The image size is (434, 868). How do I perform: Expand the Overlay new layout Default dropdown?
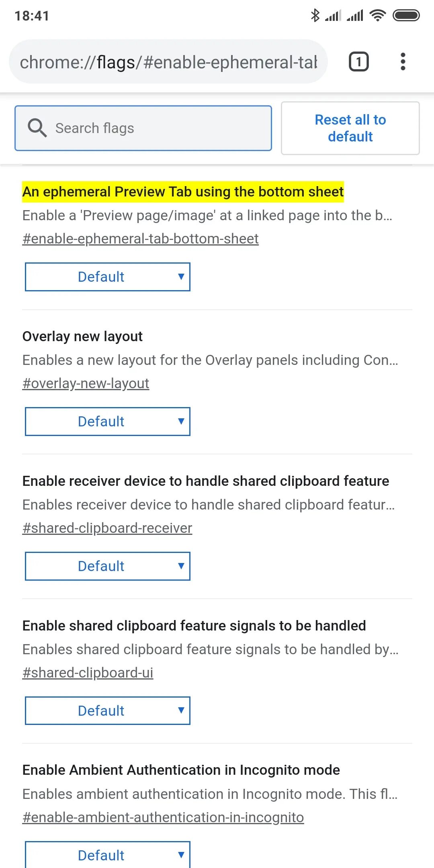107,422
